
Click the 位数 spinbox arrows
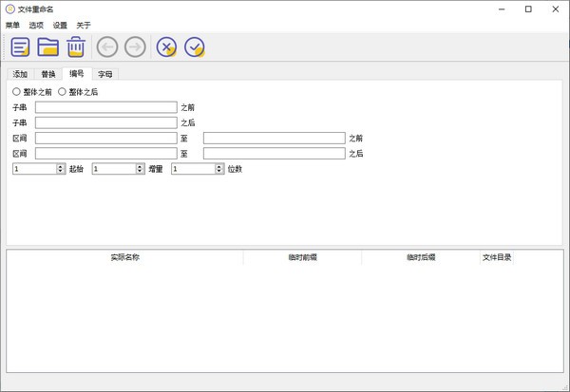(x=219, y=169)
